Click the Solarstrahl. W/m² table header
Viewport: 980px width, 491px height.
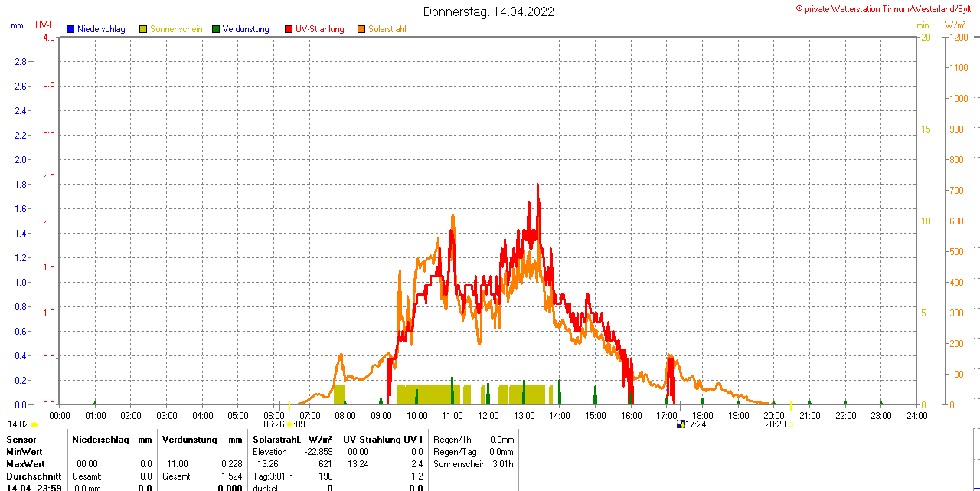point(292,440)
